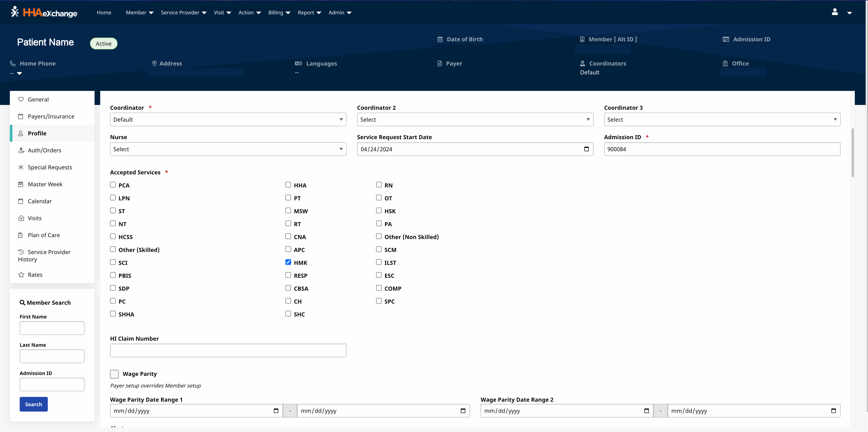Open the Service Request Start Date calendar picker
The image size is (868, 432).
tap(586, 149)
